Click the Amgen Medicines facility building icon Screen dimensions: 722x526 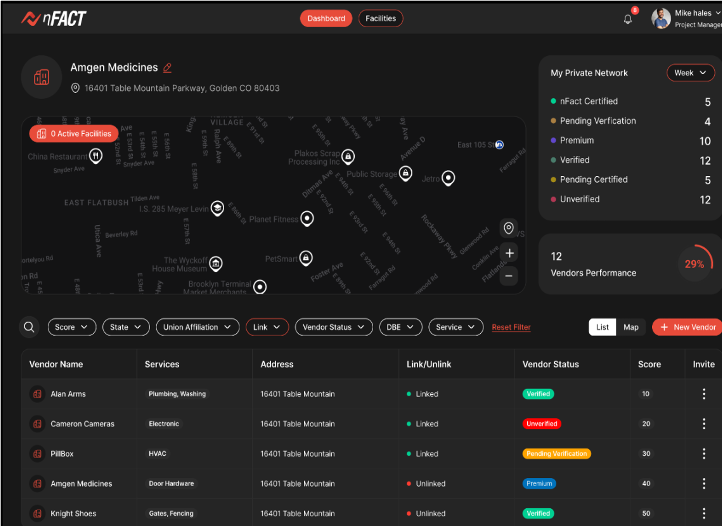coord(41,77)
